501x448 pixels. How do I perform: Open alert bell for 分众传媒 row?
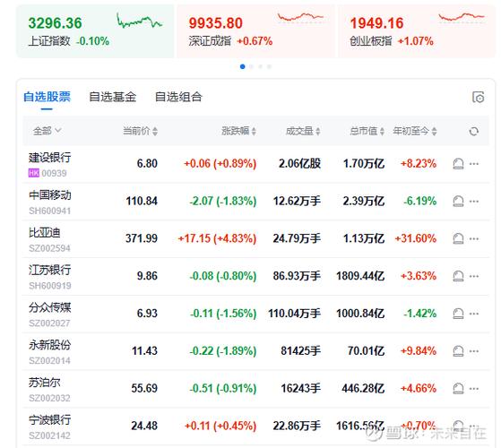click(458, 314)
